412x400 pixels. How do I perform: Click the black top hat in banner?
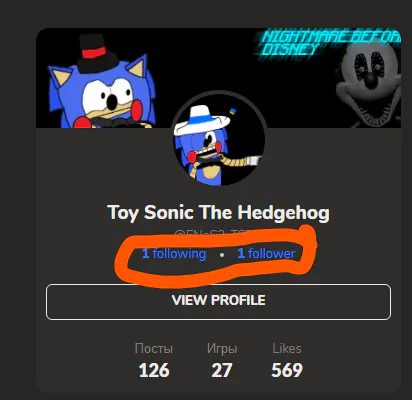pos(97,53)
